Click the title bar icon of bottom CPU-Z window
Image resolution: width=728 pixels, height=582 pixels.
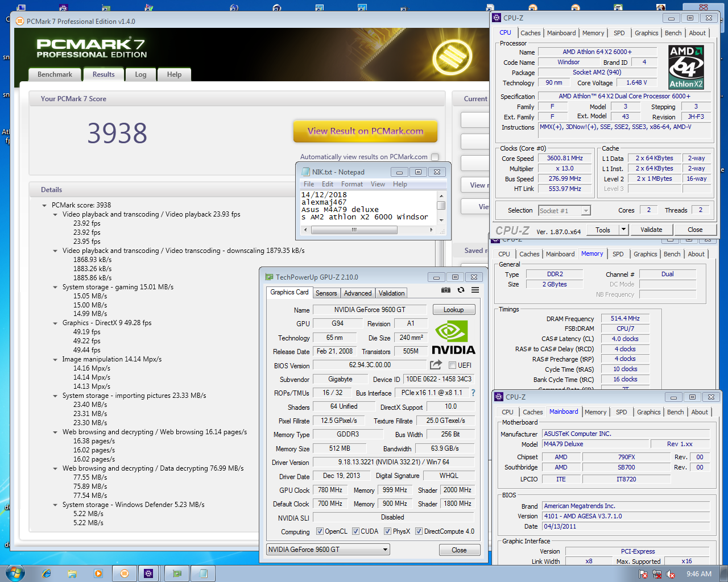click(499, 397)
